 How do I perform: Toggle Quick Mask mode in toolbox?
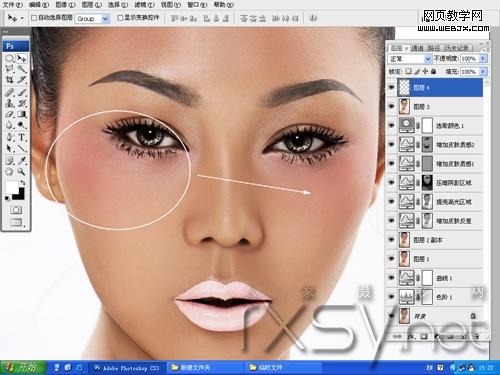click(x=16, y=210)
